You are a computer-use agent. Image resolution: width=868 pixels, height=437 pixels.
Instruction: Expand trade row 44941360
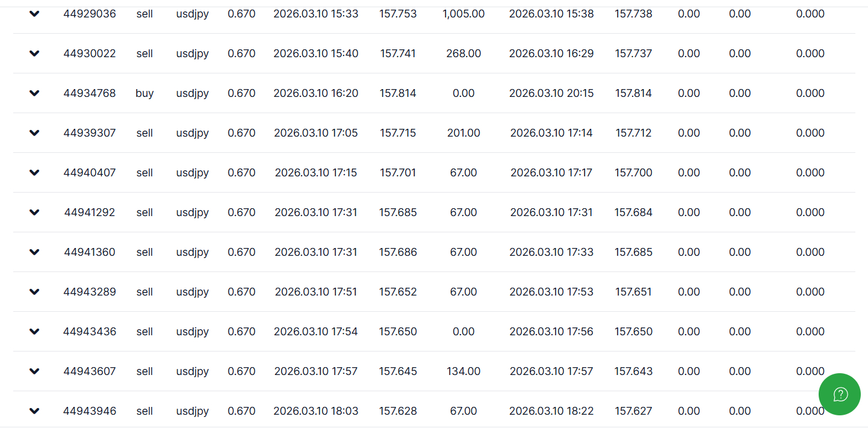coord(34,252)
